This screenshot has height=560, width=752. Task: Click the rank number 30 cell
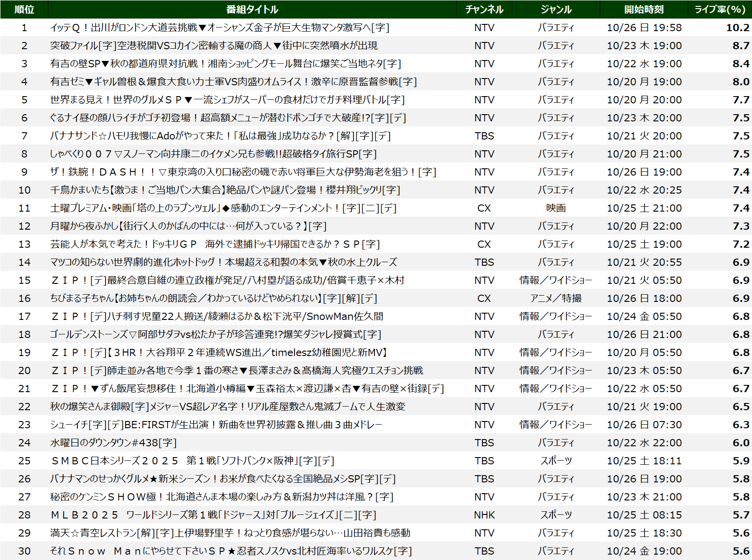pos(24,551)
